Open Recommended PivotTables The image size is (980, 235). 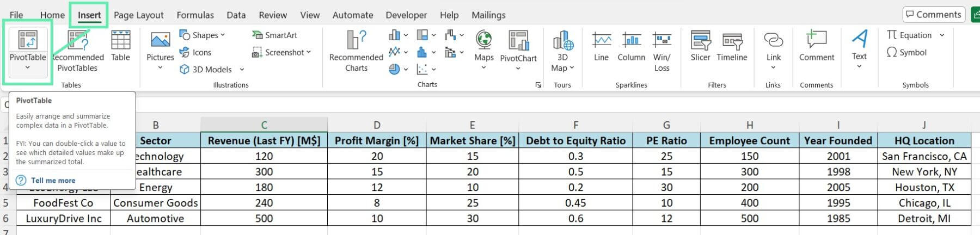coord(77,51)
